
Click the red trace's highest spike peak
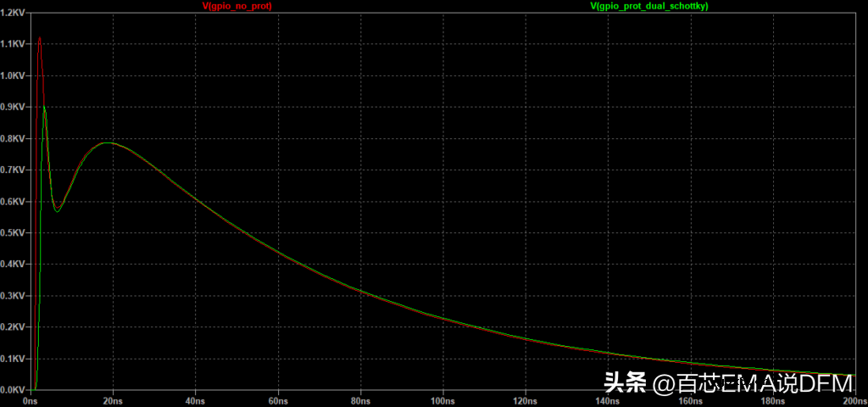(39, 38)
